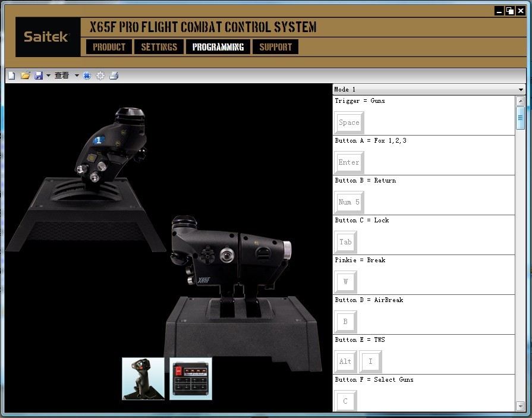This screenshot has height=418, width=532.
Task: Click the Enter key assigned to Button A
Action: pos(349,162)
